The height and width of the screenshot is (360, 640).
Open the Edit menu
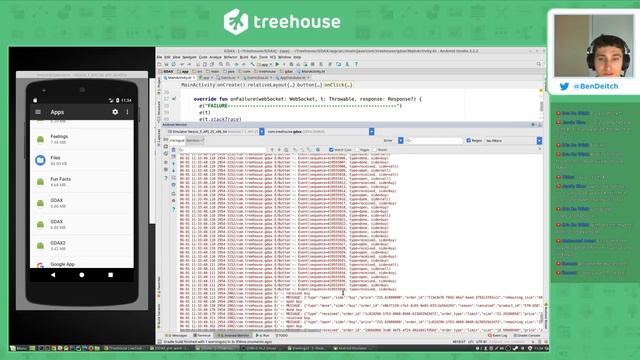pyautogui.click(x=167, y=57)
